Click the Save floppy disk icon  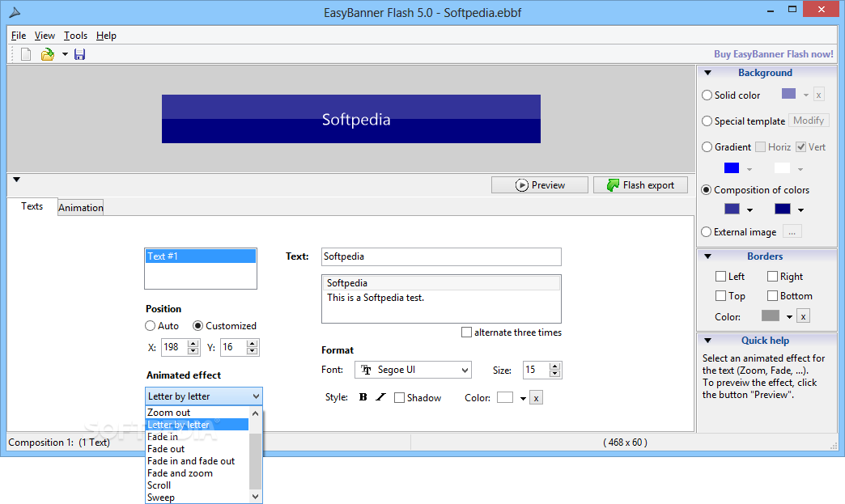click(80, 54)
